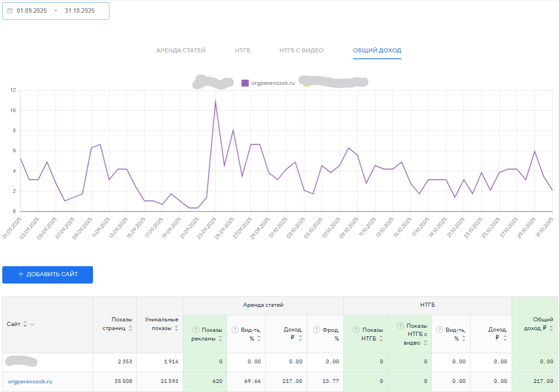The width and height of the screenshot is (559, 392).
Task: Click help icon next to Показы рекламы
Action: coord(196,330)
